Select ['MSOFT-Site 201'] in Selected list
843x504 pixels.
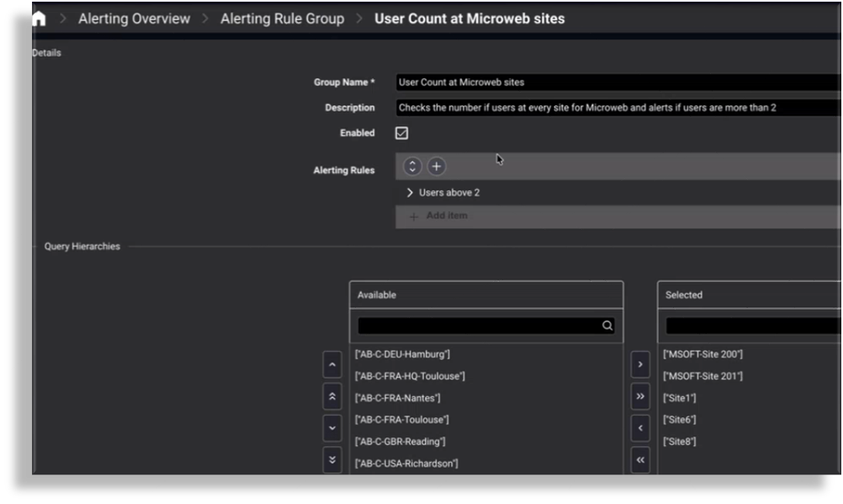pyautogui.click(x=702, y=376)
